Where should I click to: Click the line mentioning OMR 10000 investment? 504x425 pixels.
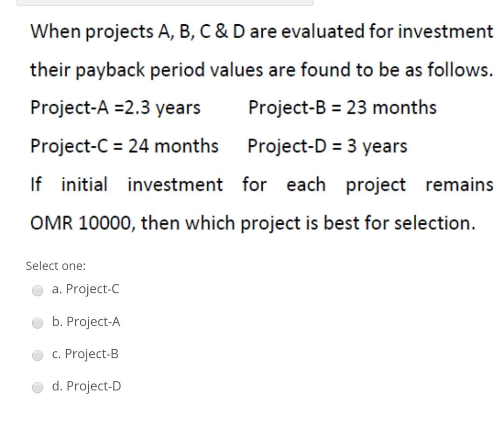[x=252, y=223]
